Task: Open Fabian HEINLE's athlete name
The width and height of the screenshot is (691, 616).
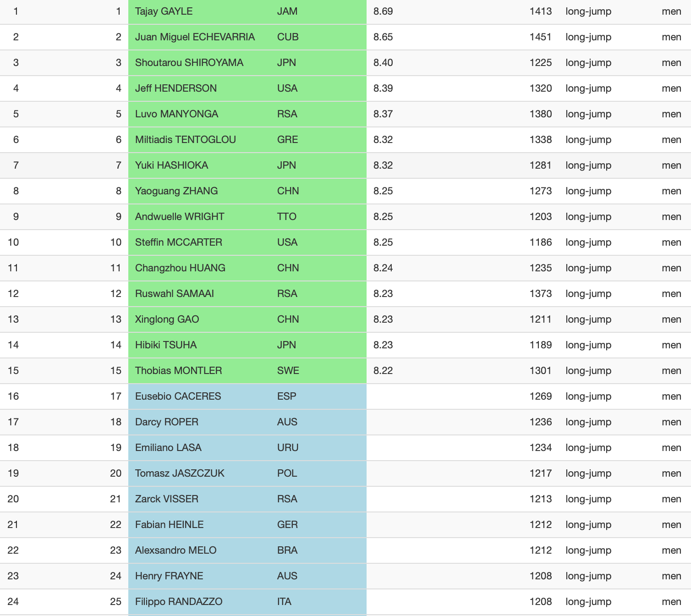Action: tap(169, 525)
